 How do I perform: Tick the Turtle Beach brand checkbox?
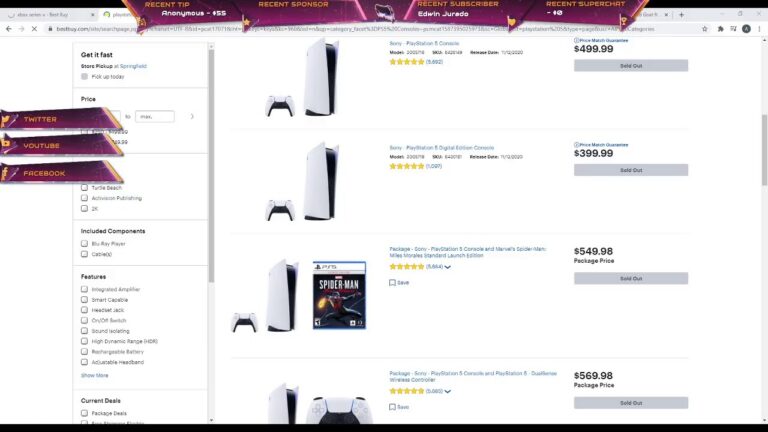[x=84, y=188]
